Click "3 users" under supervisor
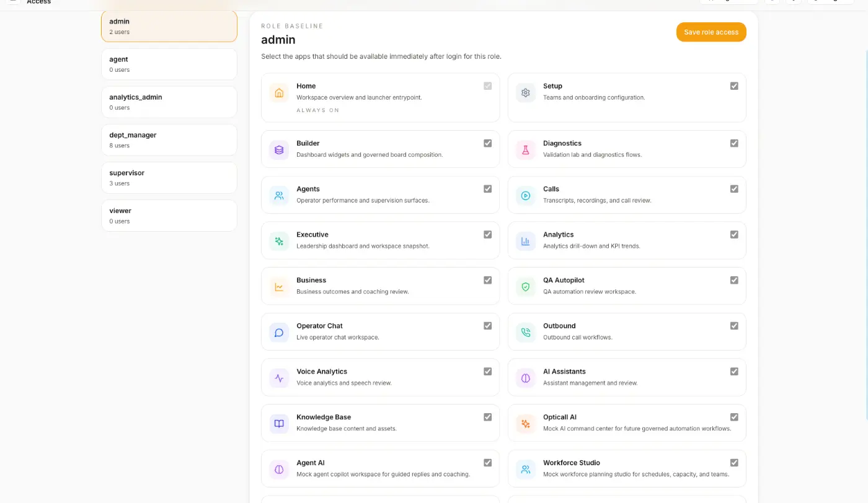The image size is (868, 503). point(120,183)
